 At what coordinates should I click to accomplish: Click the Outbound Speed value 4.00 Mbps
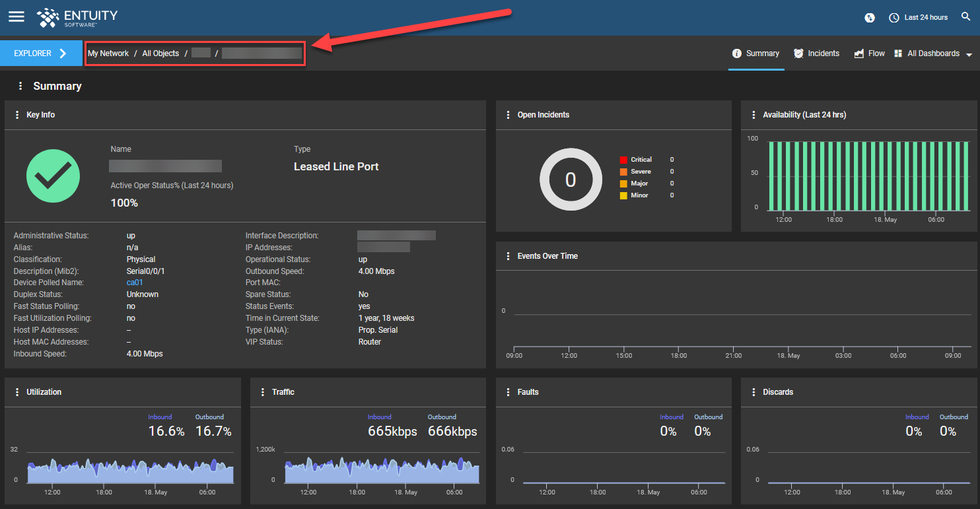376,271
